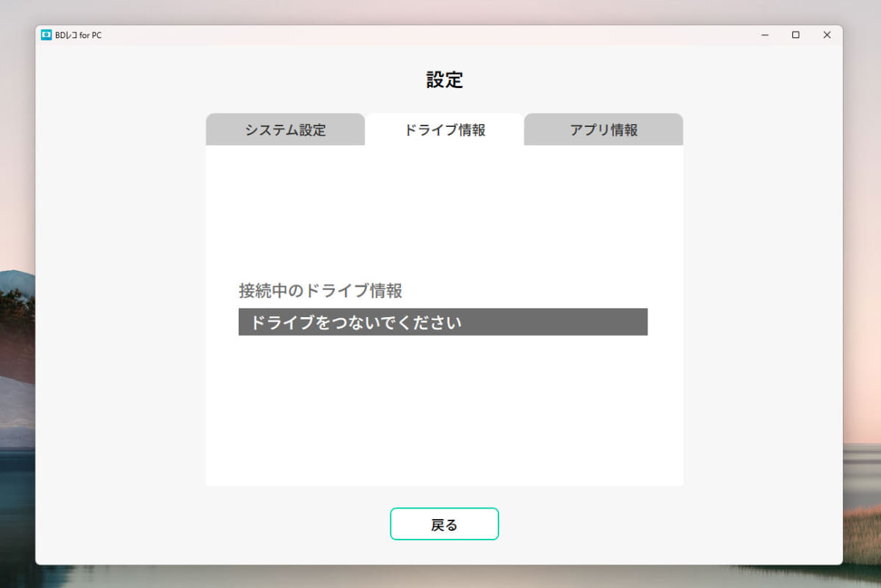Minimize the BDレコ for PC window
The image size is (881, 588).
764,35
